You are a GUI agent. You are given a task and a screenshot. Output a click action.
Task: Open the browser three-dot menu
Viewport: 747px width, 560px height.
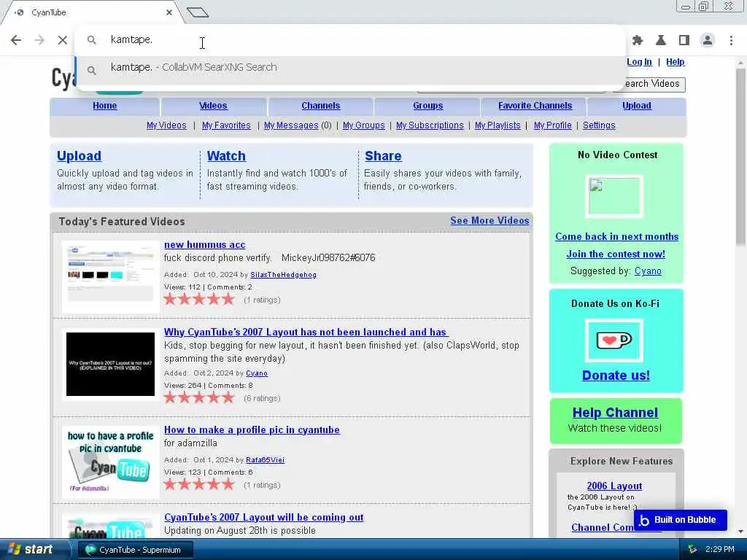pos(731,41)
